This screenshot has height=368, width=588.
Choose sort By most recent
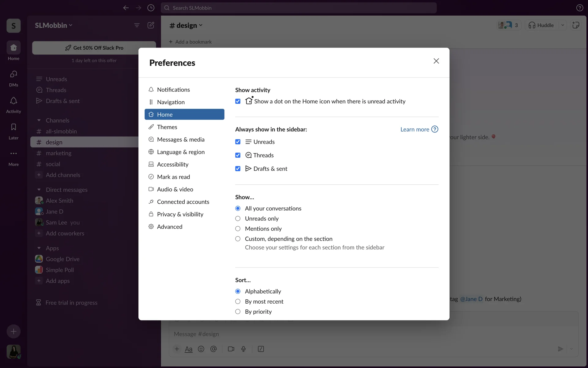(x=238, y=301)
